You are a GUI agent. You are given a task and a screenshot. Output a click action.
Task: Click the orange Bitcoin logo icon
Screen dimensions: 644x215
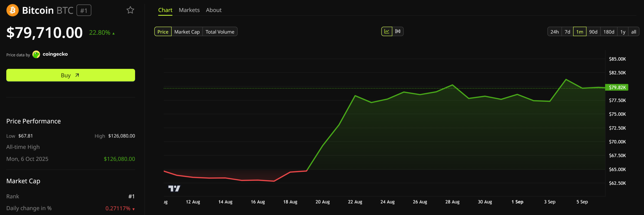13,10
